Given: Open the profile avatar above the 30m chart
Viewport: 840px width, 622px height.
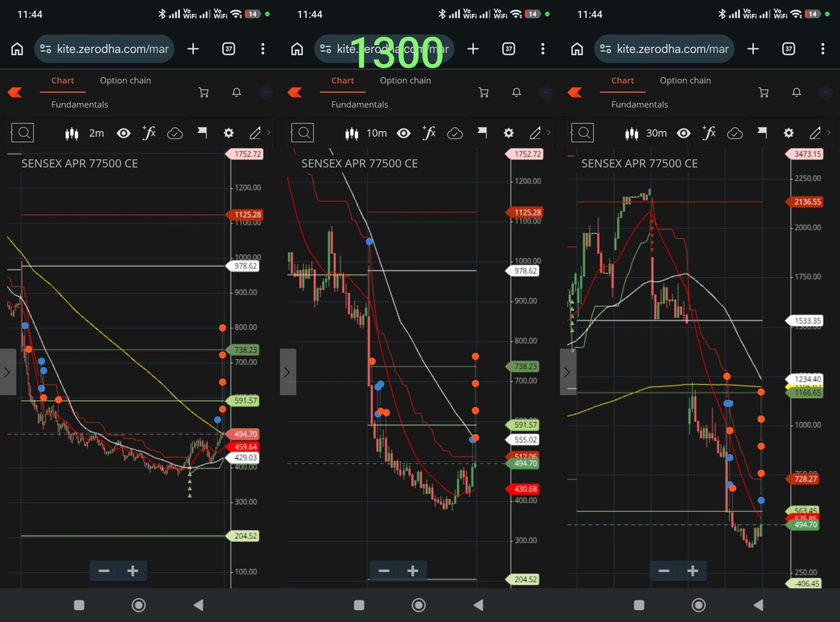Looking at the screenshot, I should (x=825, y=92).
